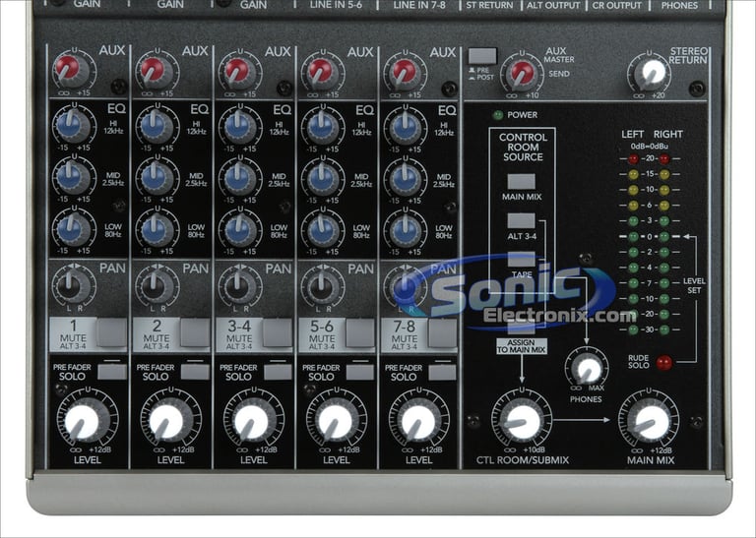Screen dimensions: 756x538
Task: Select the channel 7-8 AUX send knob
Action: click(x=403, y=74)
